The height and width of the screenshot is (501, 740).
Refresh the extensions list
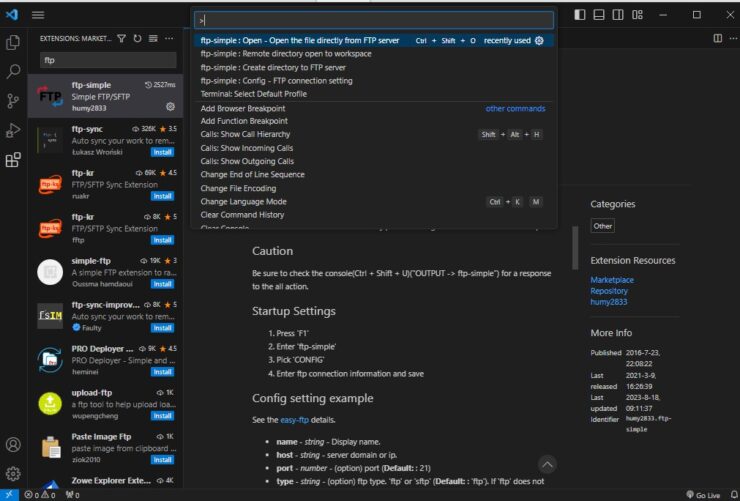click(137, 38)
